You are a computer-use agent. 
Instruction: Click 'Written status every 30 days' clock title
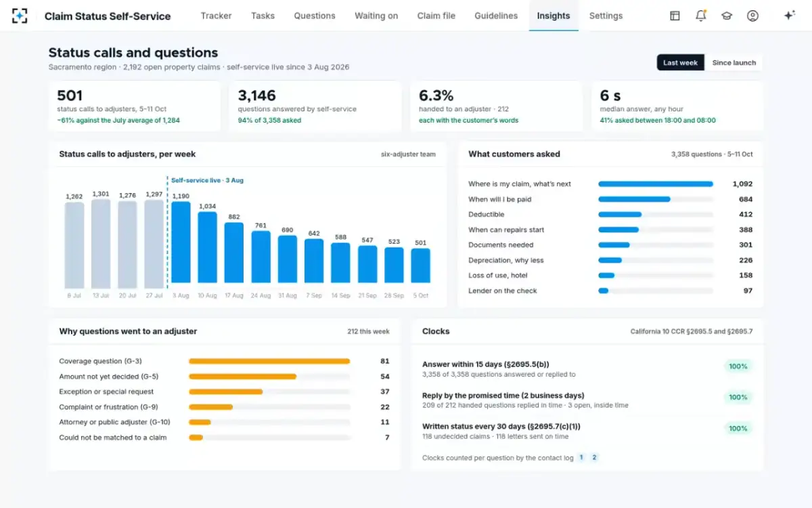point(501,427)
